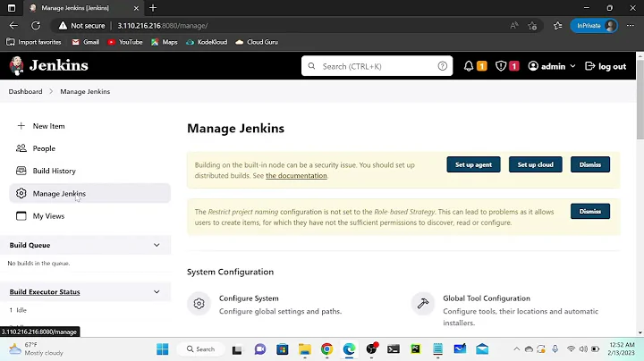Select Manage Jenkins in sidebar
The image size is (644, 361).
point(89,193)
